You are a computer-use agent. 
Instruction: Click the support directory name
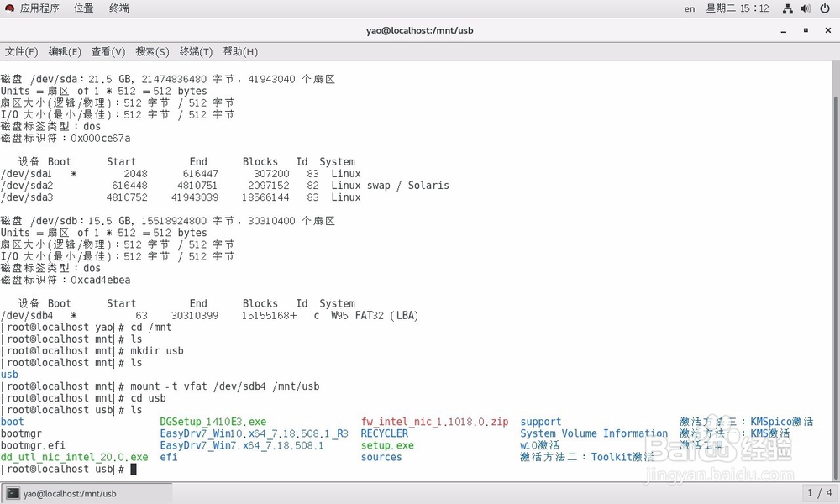click(540, 422)
